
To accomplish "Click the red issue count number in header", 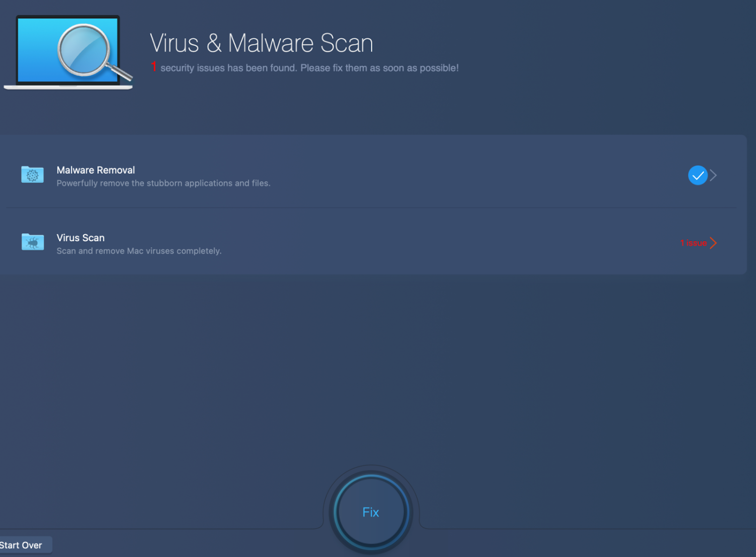I will tap(154, 67).
